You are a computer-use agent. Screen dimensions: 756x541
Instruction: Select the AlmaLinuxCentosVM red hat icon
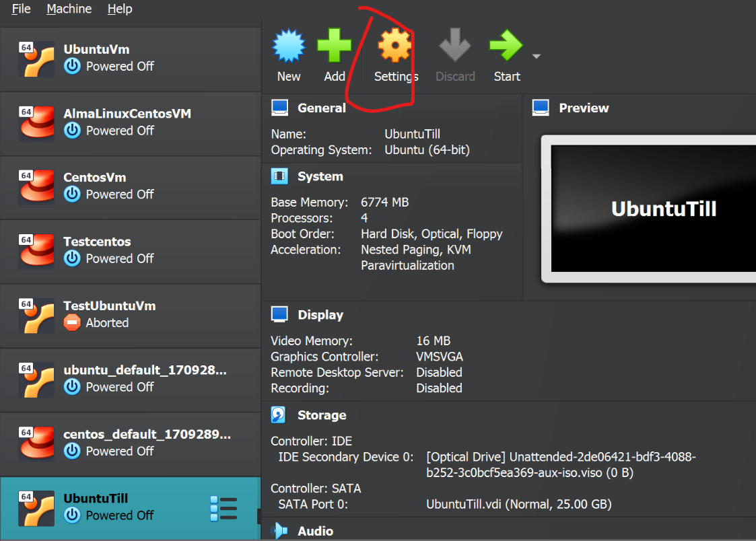[36, 123]
